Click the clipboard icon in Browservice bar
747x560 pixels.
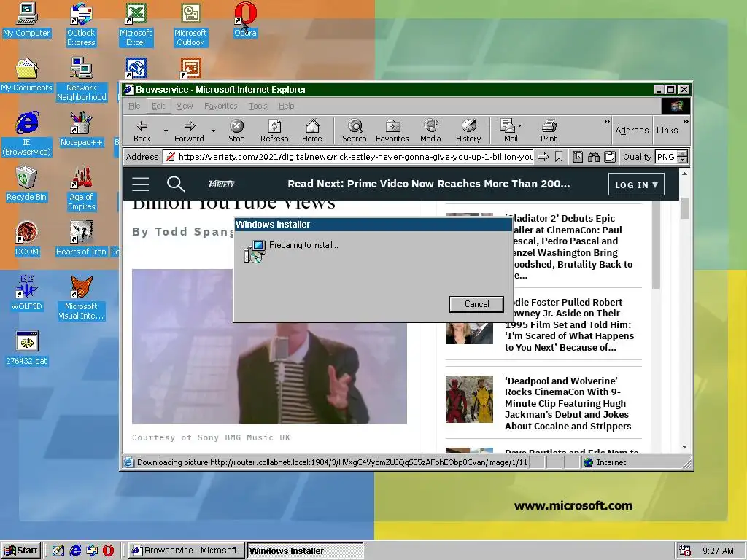(x=609, y=157)
